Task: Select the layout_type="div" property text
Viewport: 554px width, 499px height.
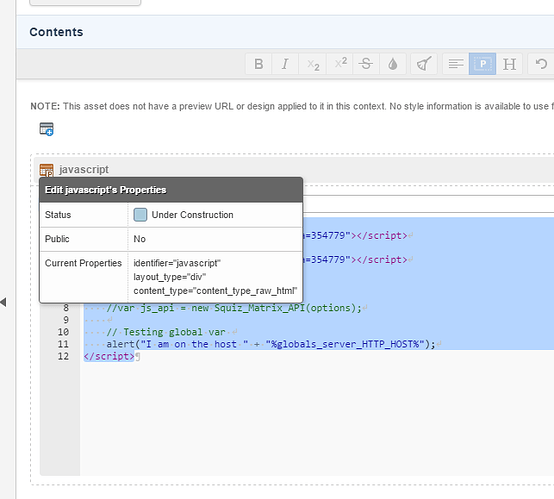Action: point(170,277)
